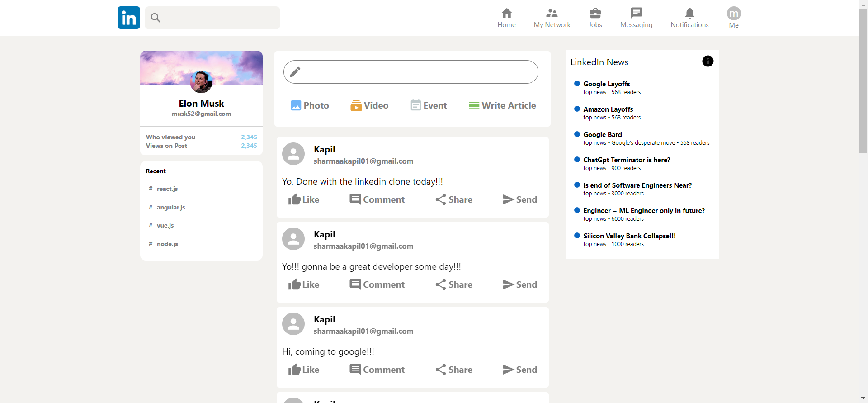The width and height of the screenshot is (868, 403).
Task: Send the 'coming to google' post
Action: [520, 370]
